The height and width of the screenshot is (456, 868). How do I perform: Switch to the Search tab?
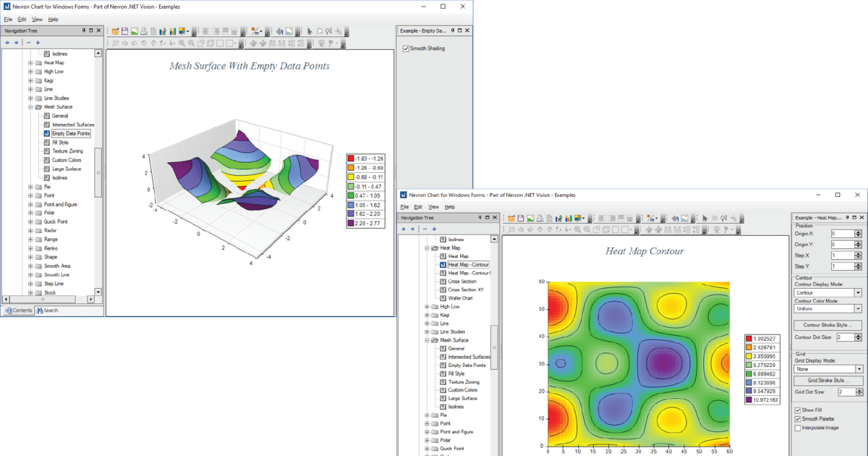[x=47, y=311]
